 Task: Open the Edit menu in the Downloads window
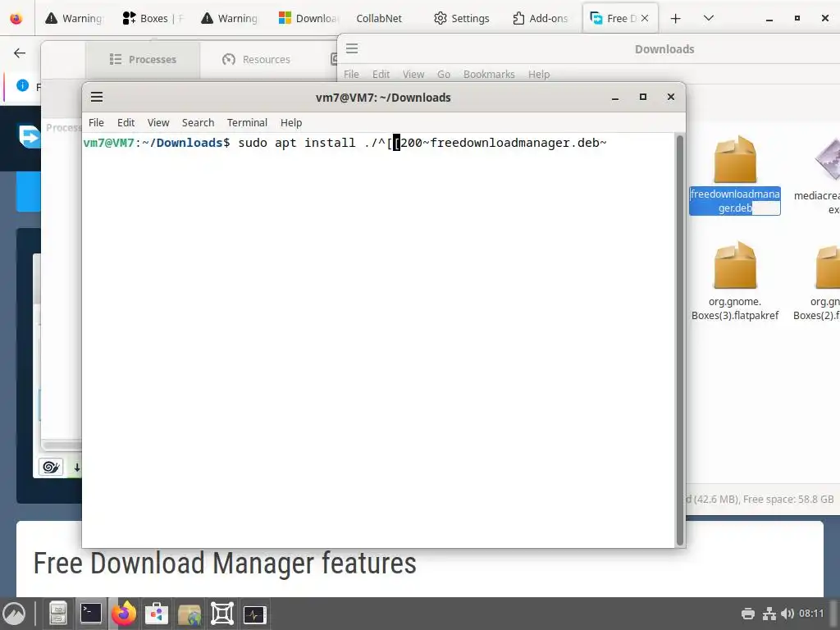pyautogui.click(x=381, y=75)
